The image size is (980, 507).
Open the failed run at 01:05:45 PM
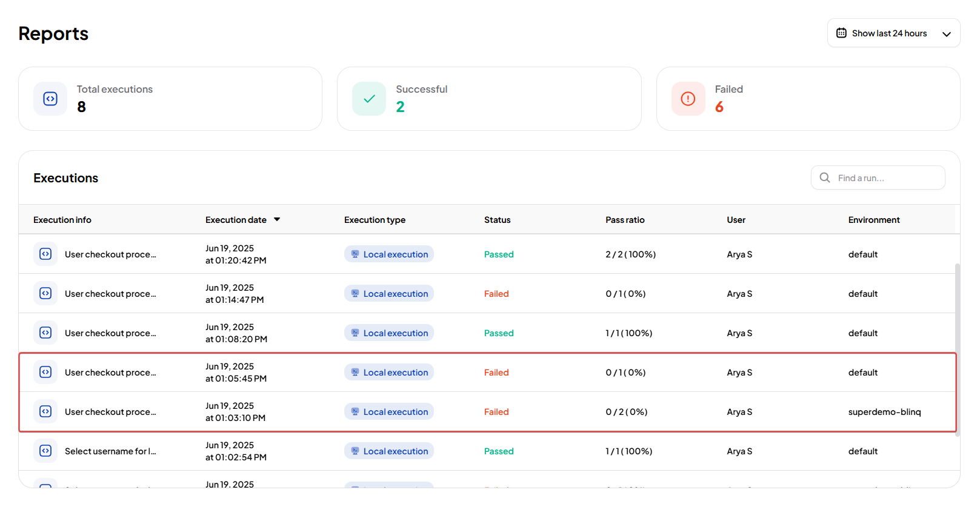pyautogui.click(x=110, y=373)
